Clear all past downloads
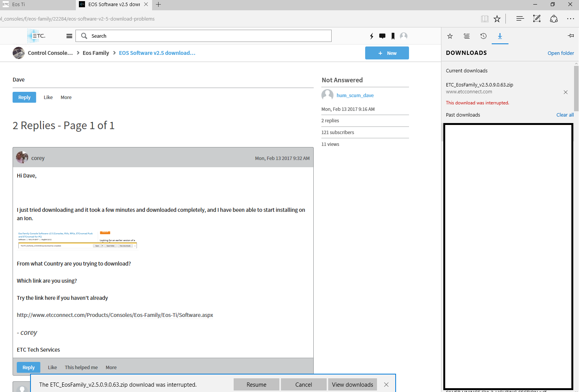Image resolution: width=579 pixels, height=392 pixels. (565, 115)
